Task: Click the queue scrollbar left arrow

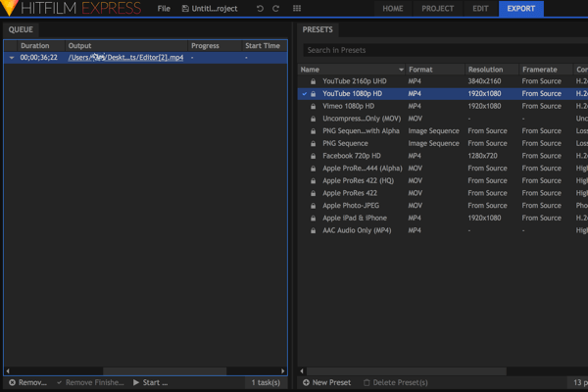Action: point(8,371)
